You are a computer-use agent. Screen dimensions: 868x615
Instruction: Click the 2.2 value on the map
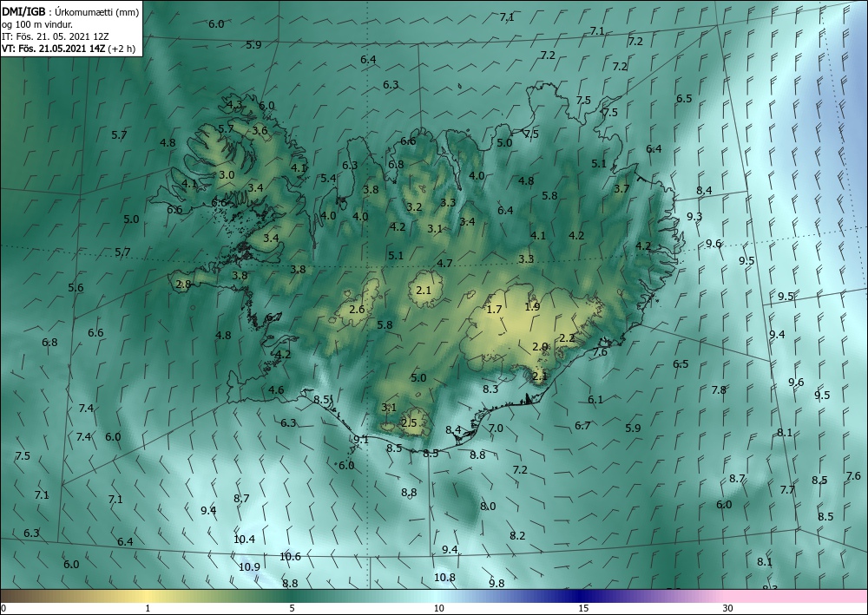(567, 338)
